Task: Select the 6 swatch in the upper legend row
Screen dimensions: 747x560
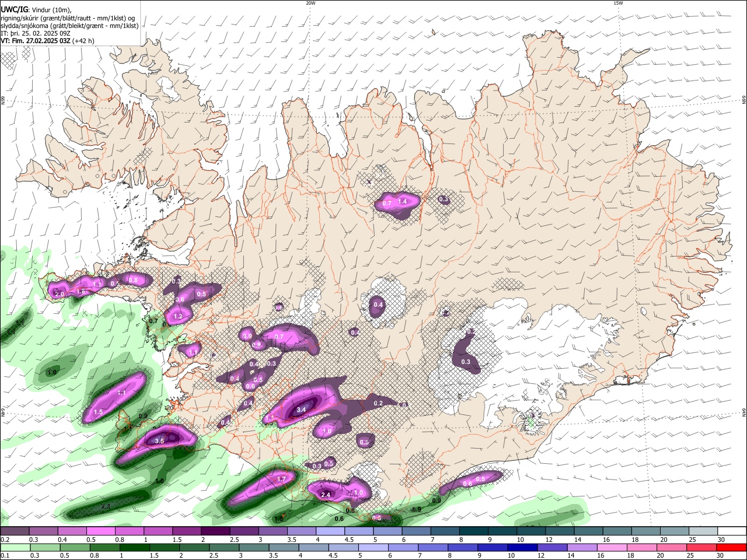Action: point(416,531)
